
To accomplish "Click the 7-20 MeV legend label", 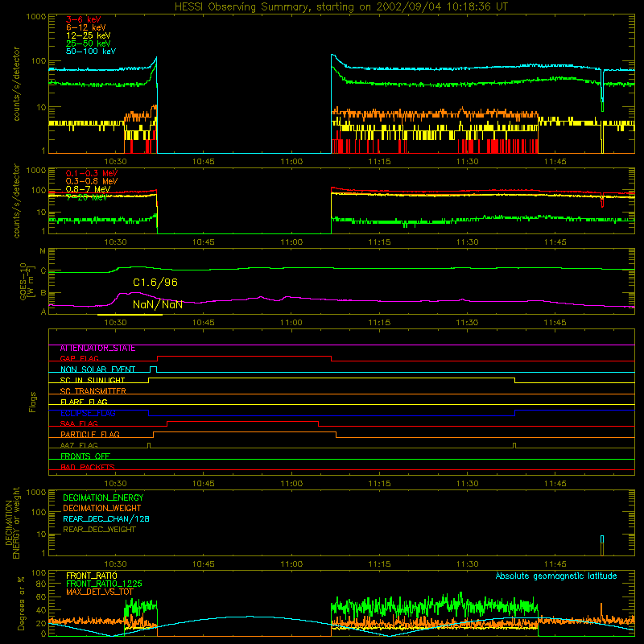I will click(x=87, y=197).
